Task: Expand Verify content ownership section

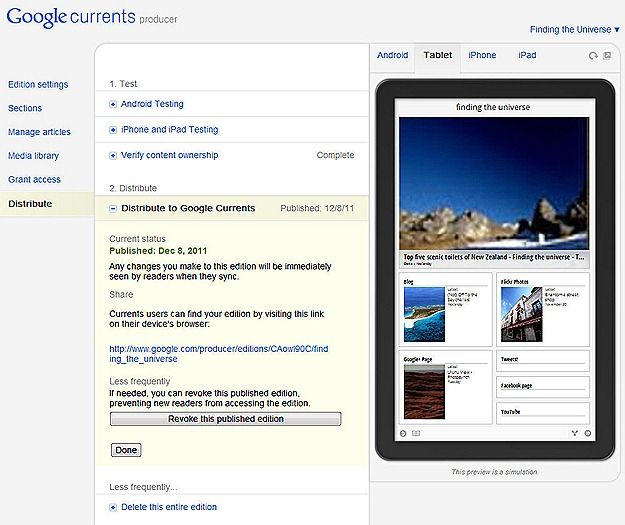Action: [x=113, y=155]
